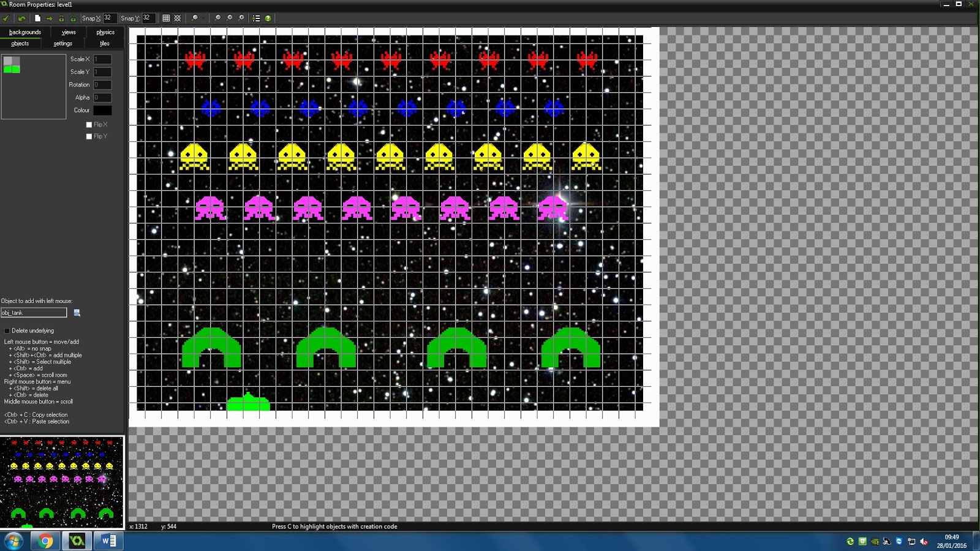Switch to the tiles tab
The width and height of the screenshot is (980, 551).
click(x=104, y=43)
